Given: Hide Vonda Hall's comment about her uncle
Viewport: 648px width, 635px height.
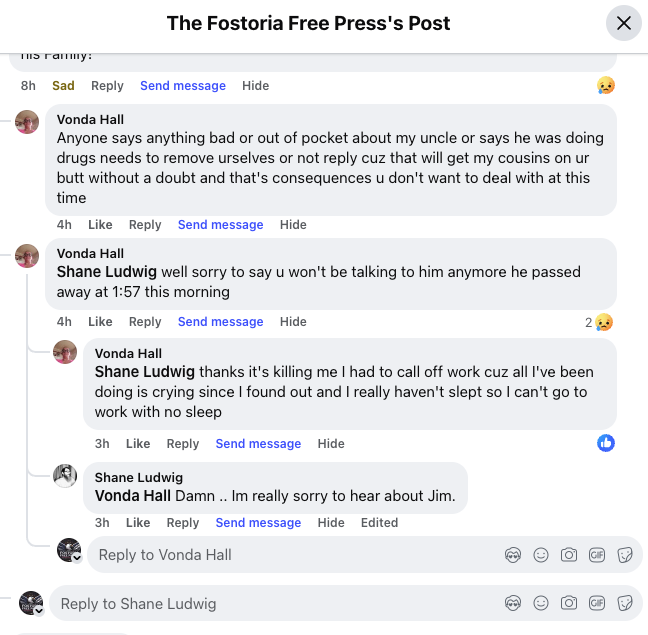Looking at the screenshot, I should tap(293, 225).
